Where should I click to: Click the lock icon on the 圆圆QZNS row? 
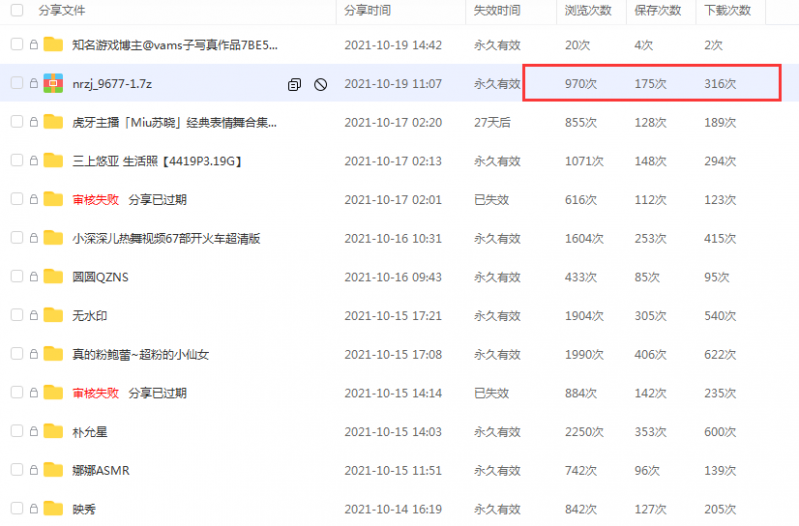34,277
